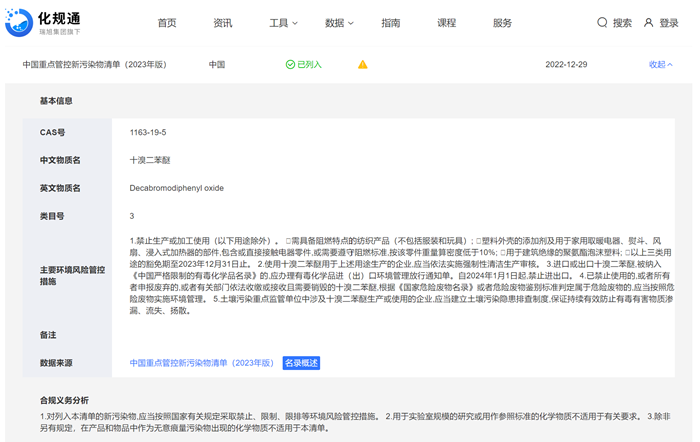Click the 化规通 logo icon
700x442 pixels.
click(x=20, y=22)
